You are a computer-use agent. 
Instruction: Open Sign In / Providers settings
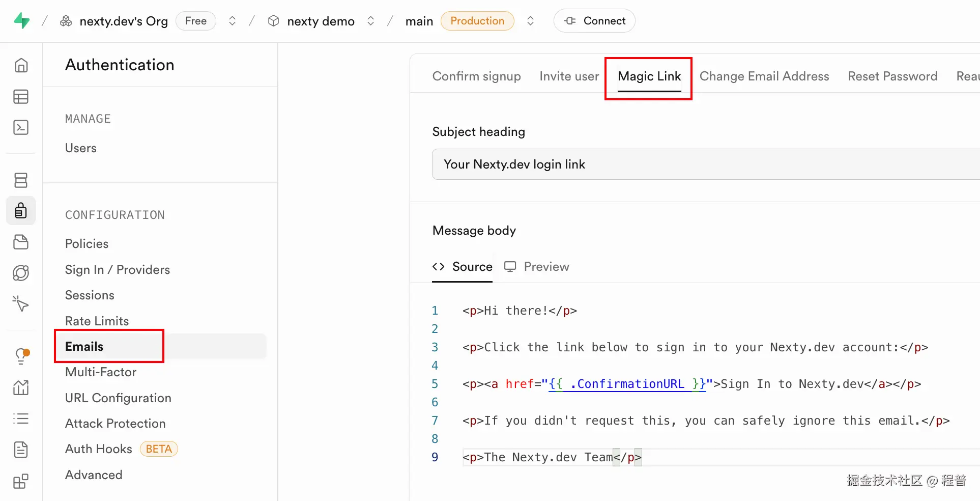[117, 270]
